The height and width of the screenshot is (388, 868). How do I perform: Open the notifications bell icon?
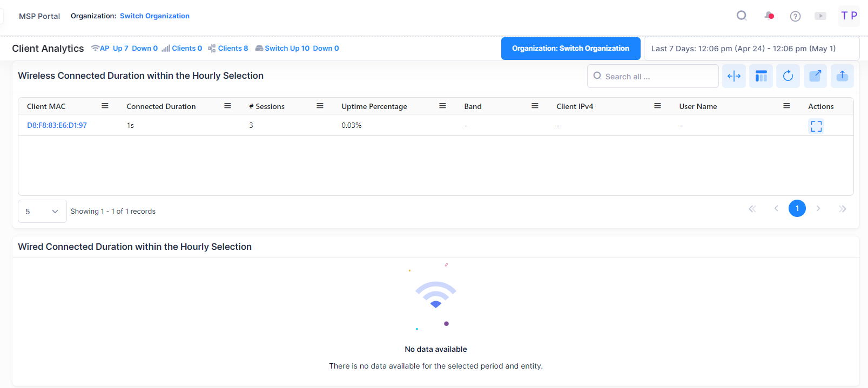click(x=769, y=16)
